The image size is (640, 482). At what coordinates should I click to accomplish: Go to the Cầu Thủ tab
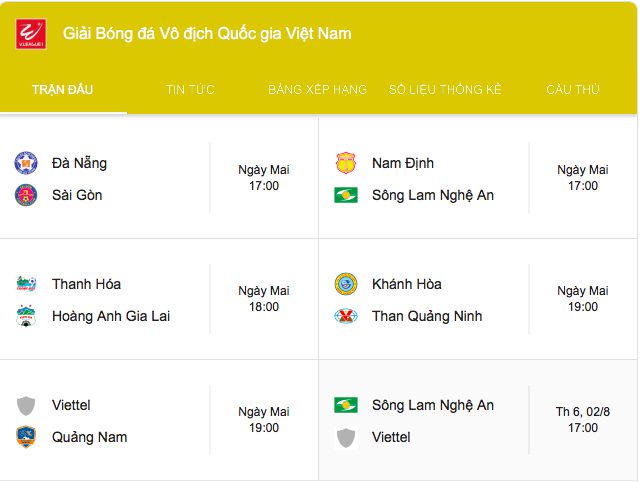tap(573, 90)
